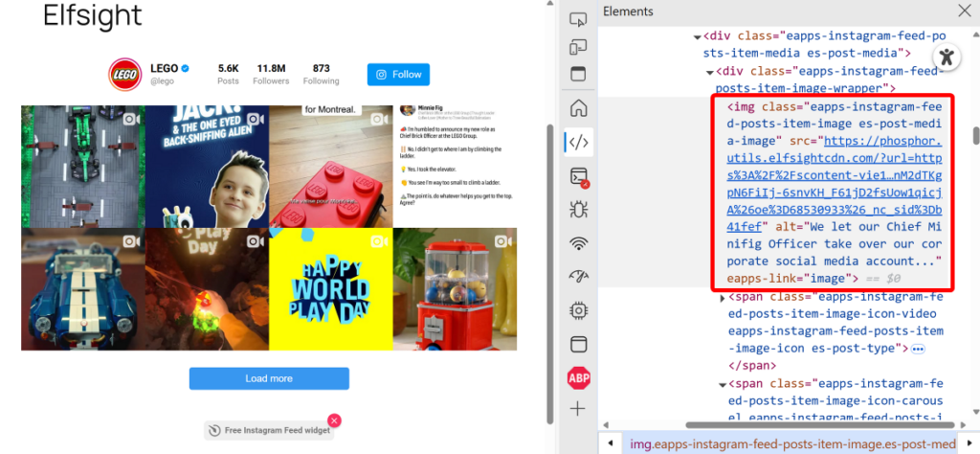
Task: Open the Minnie Fig text post
Action: (x=455, y=167)
